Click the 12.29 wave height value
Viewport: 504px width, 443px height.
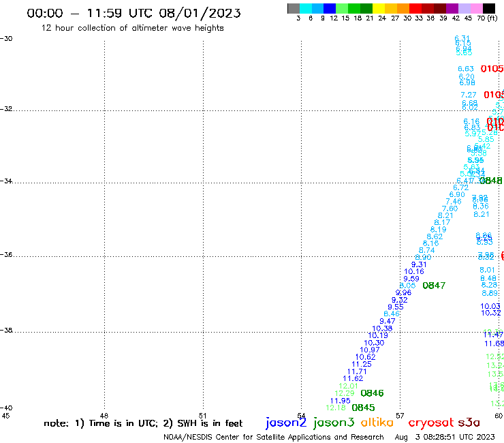point(344,393)
